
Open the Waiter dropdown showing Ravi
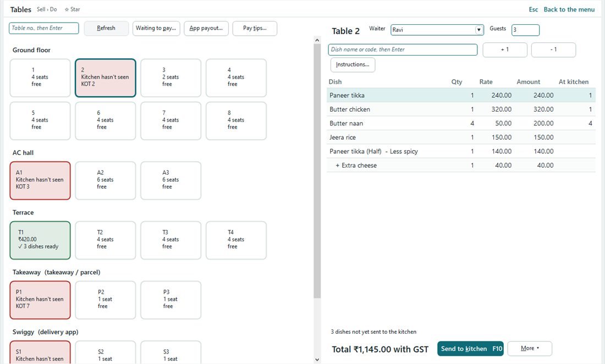[x=437, y=30]
